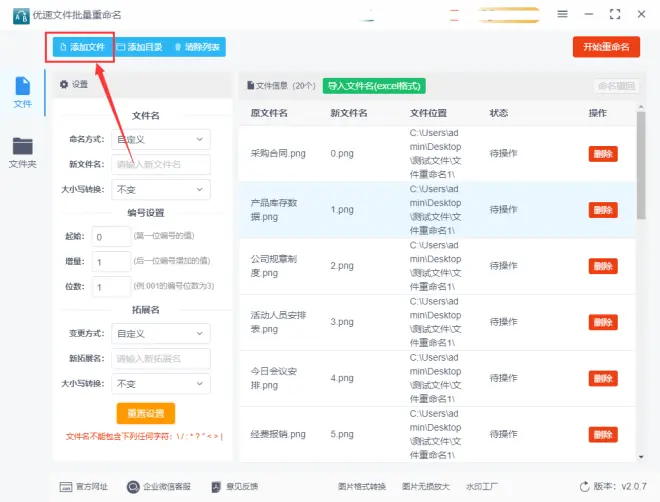
Task: Click the 原文件名 column header
Action: point(269,113)
